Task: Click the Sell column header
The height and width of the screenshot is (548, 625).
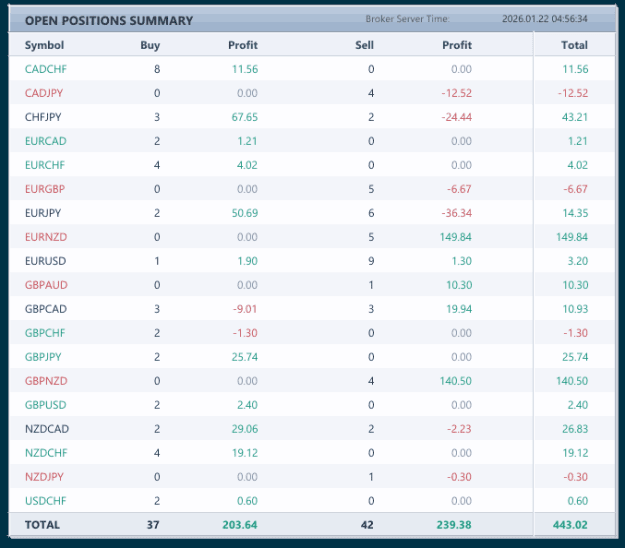Action: 364,45
